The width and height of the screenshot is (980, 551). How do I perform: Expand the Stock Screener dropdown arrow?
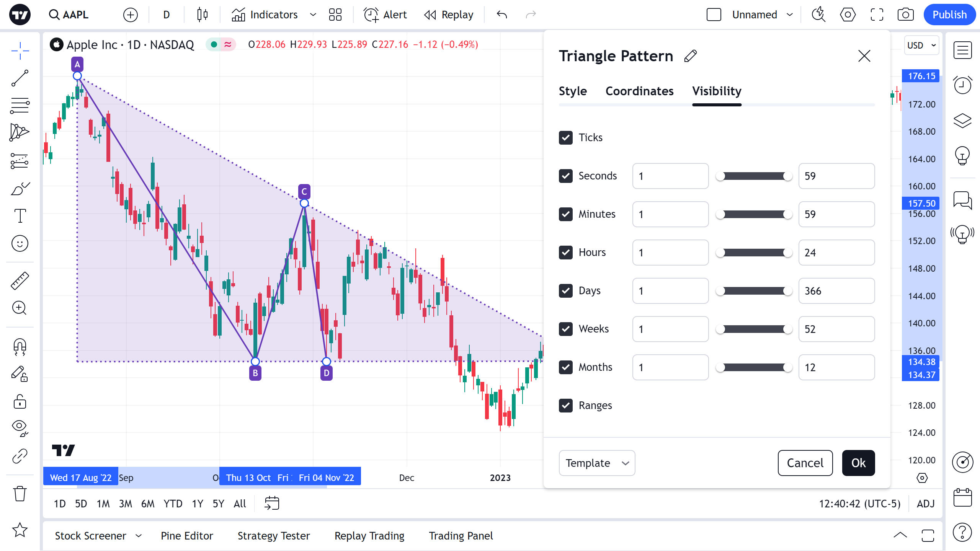pos(139,536)
